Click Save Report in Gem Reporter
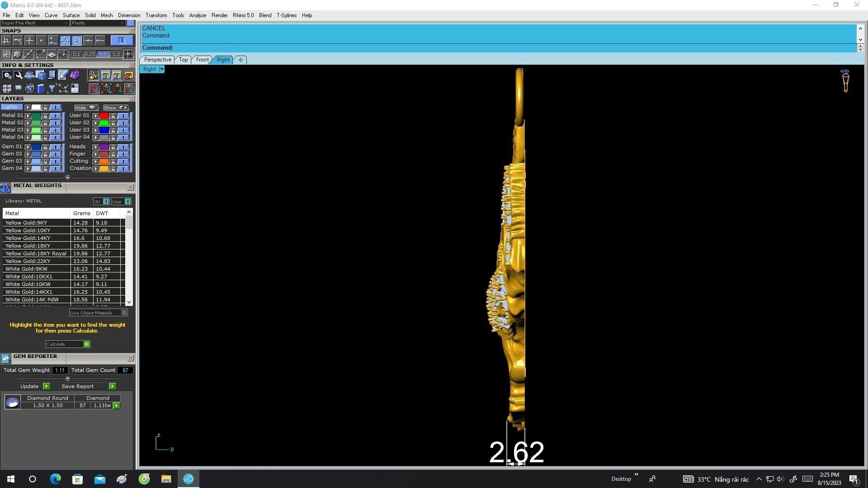Viewport: 868px width, 488px height. click(112, 386)
